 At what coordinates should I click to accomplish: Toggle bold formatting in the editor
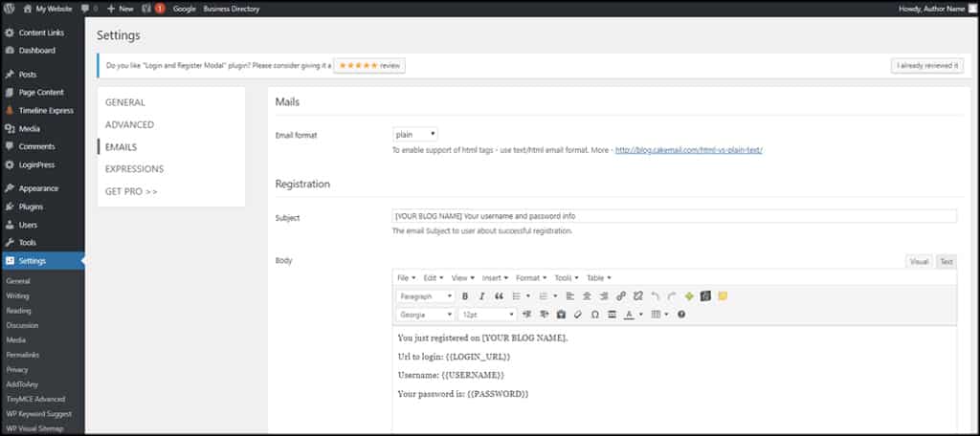point(465,296)
